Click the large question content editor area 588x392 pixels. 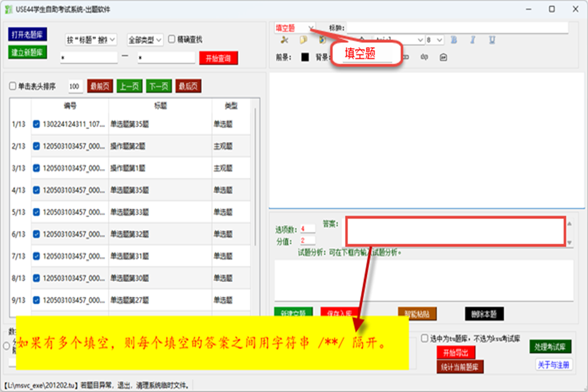point(427,140)
